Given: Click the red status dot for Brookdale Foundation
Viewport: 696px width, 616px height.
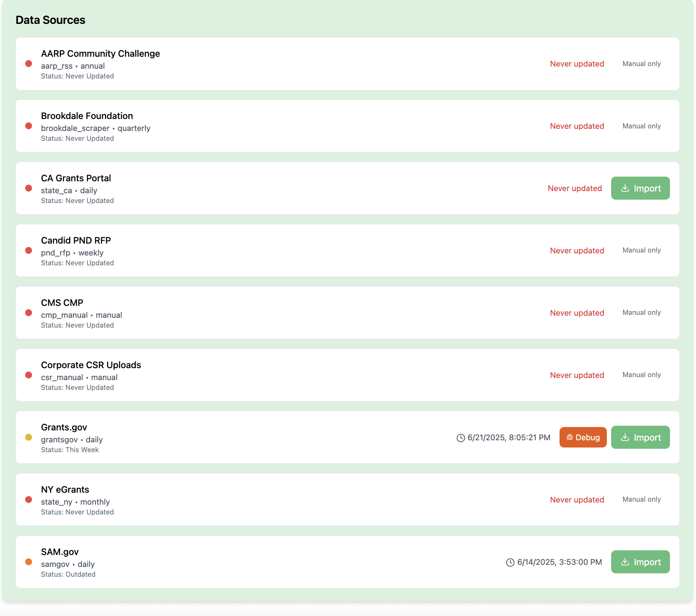Looking at the screenshot, I should point(29,126).
